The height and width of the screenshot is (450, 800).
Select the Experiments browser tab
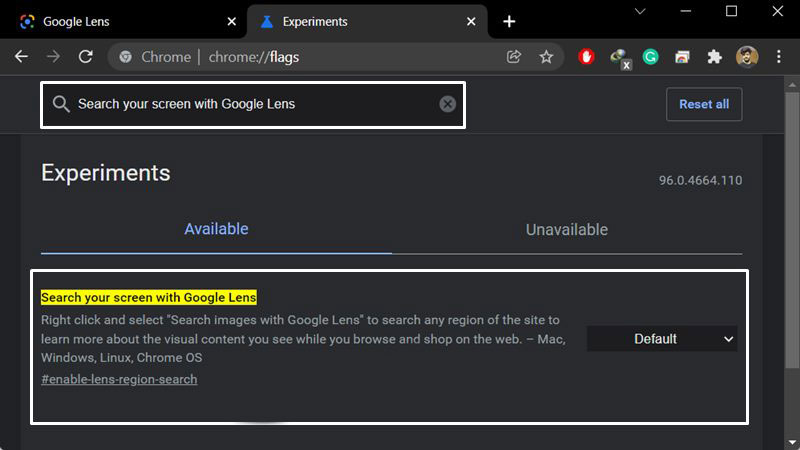(367, 21)
